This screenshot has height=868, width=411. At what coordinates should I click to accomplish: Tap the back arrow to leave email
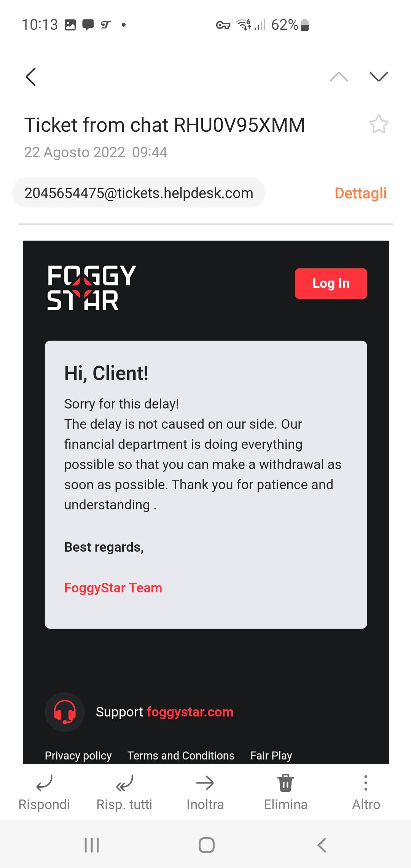31,77
